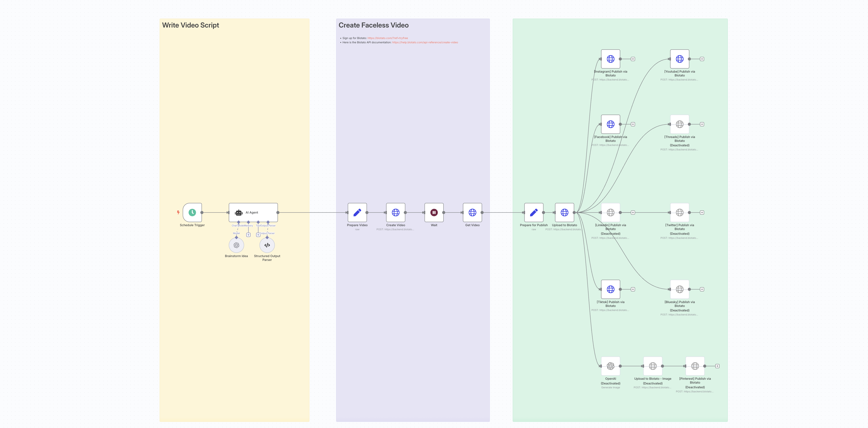This screenshot has height=428, width=868.
Task: Click the red trigger lightning bolt icon
Action: click(x=178, y=212)
